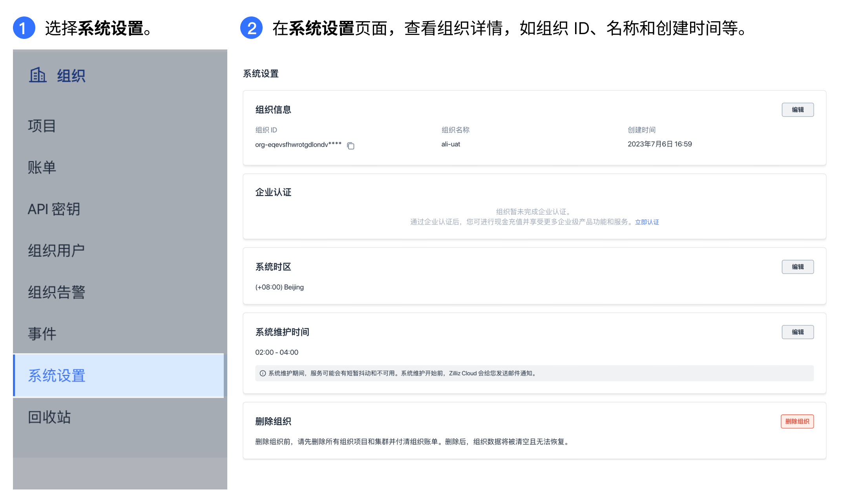
Task: Select 系统设置 in the sidebar
Action: (x=118, y=376)
